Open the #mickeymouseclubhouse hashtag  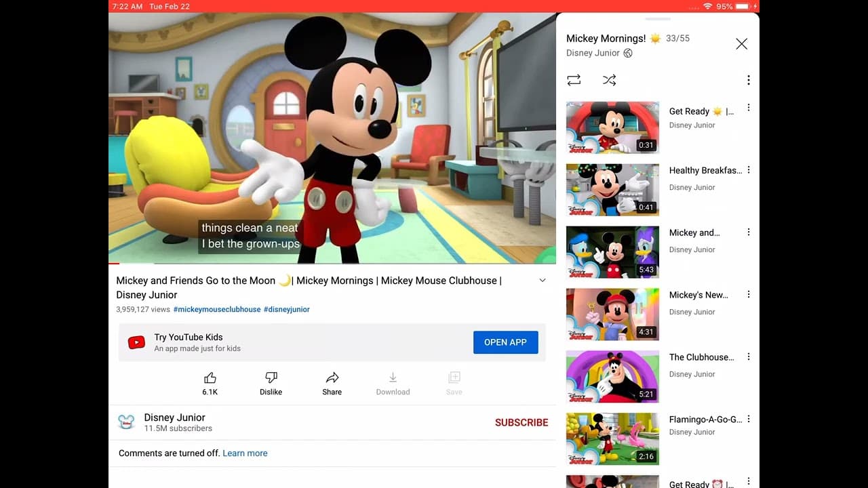tap(217, 309)
